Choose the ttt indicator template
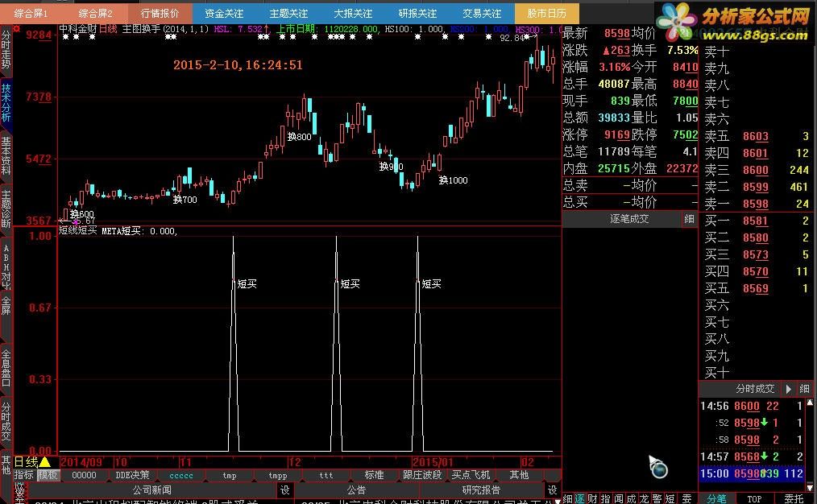 326,475
